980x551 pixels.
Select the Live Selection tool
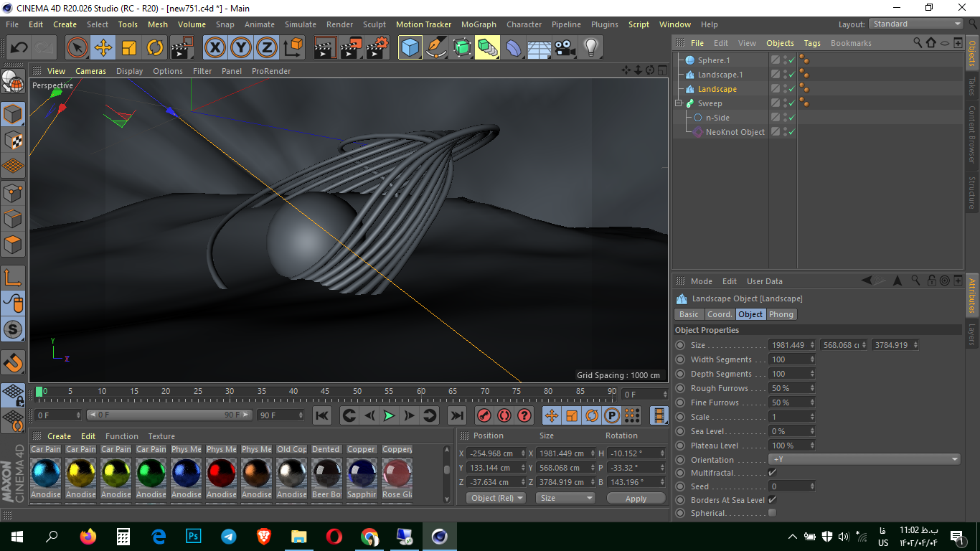coord(77,48)
